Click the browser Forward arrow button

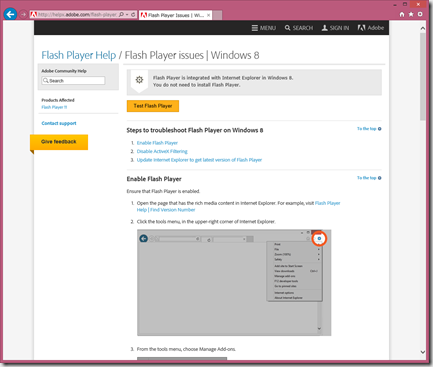23,14
